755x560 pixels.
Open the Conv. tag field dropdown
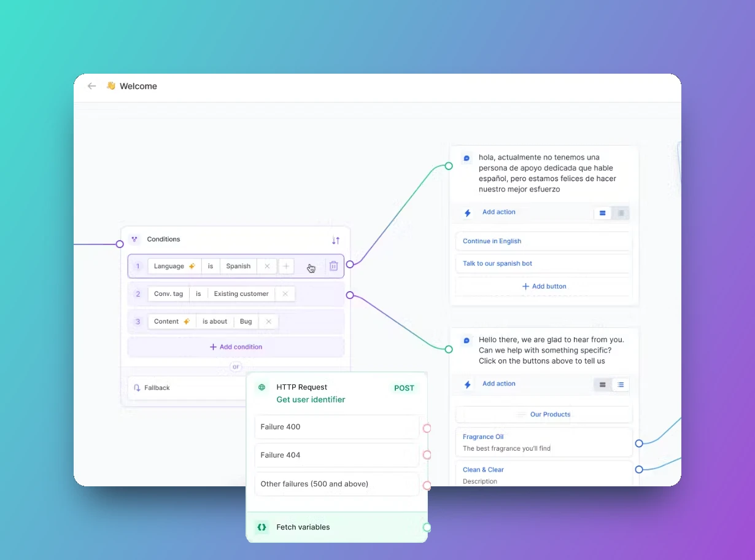169,294
